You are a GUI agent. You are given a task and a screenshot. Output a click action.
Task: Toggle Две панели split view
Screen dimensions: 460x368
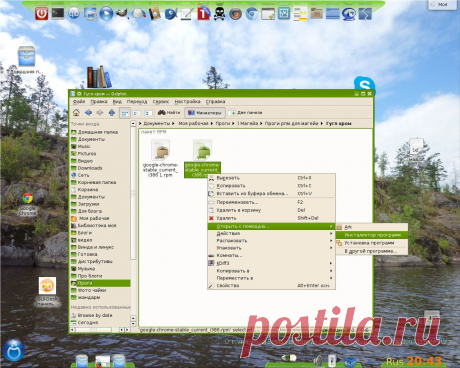coord(245,113)
